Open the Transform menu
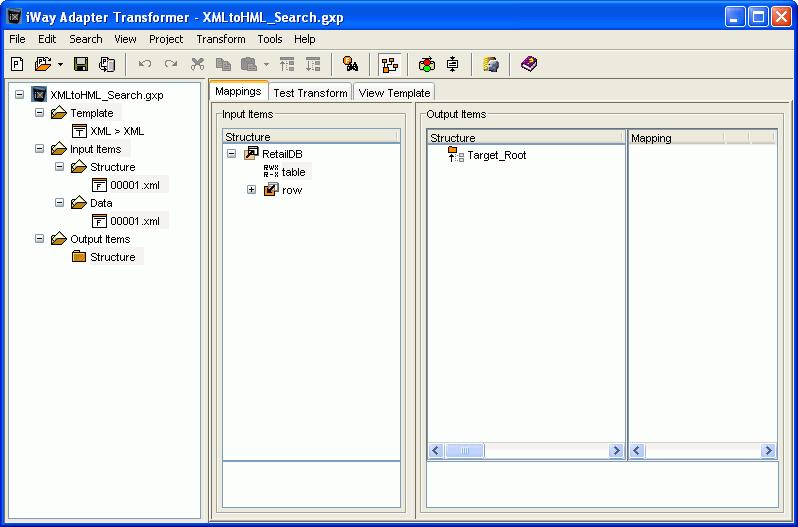The image size is (798, 527). point(221,39)
